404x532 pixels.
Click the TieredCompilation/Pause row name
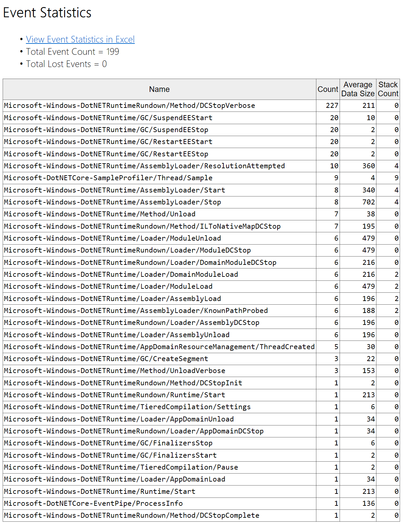click(x=121, y=467)
